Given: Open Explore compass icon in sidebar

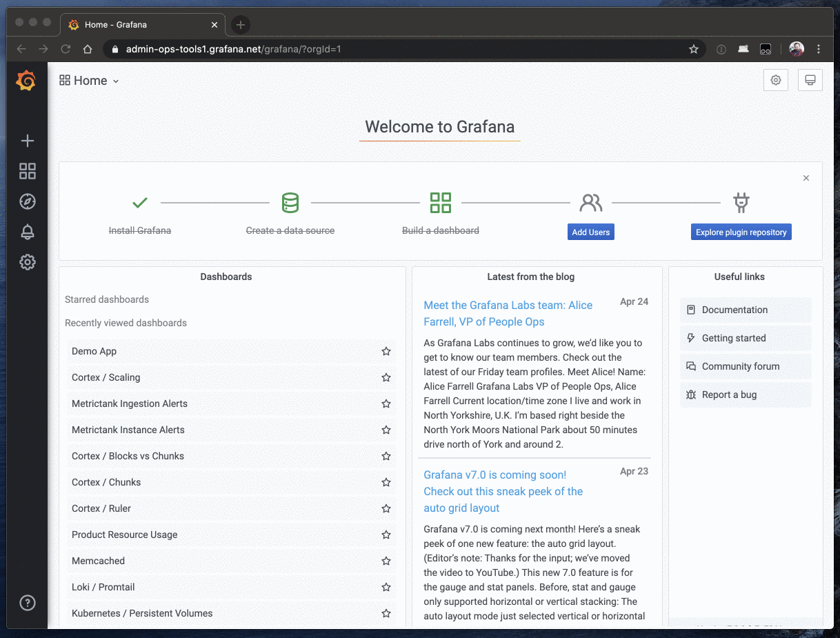Looking at the screenshot, I should point(28,201).
